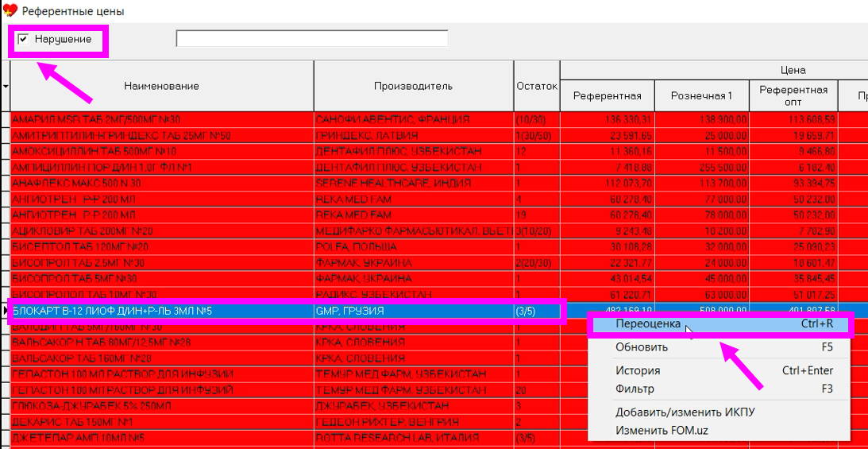
Task: Select row АЦИКЛОВИР ТАБ 200МГ №20
Action: pyautogui.click(x=162, y=231)
